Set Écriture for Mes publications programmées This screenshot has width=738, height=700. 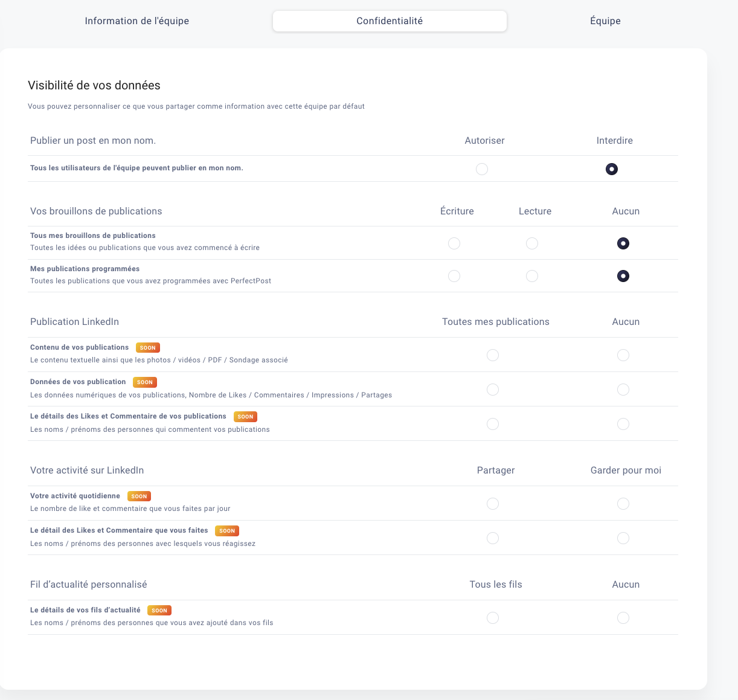pyautogui.click(x=454, y=276)
